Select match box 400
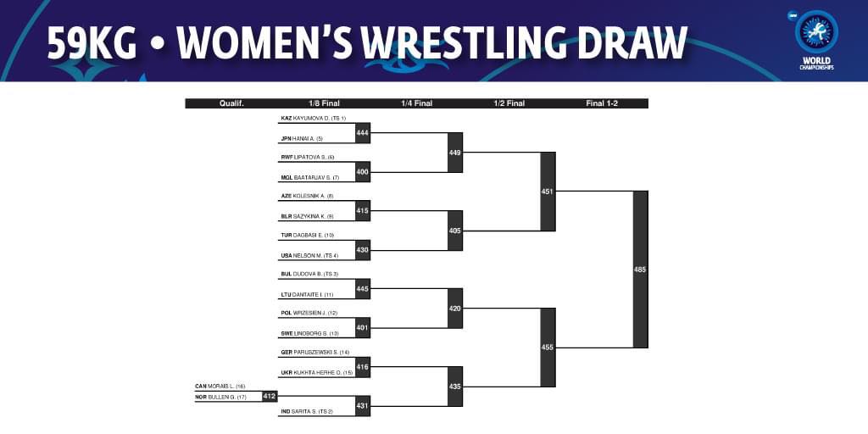Screen dimensions: 868x434 point(363,172)
